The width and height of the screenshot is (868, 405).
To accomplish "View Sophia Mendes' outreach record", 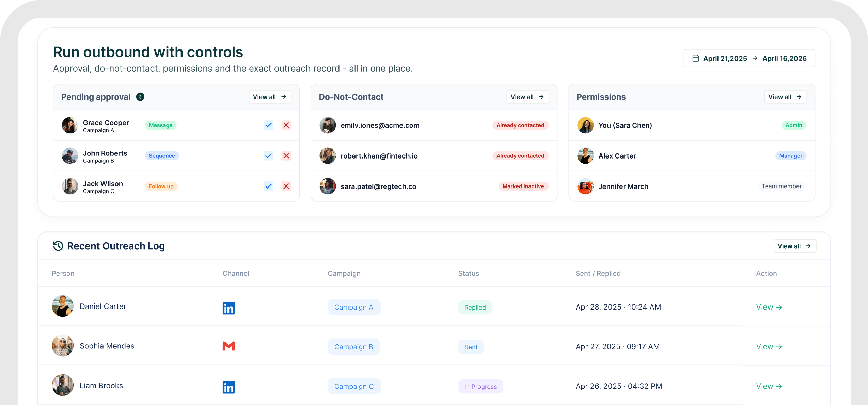I will [x=769, y=346].
